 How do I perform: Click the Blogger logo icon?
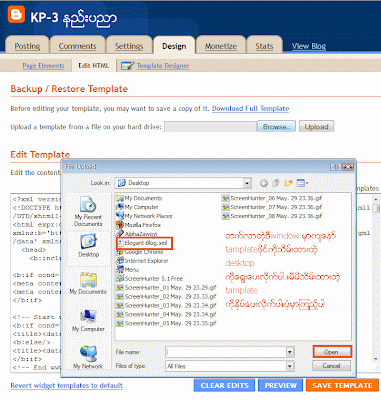[x=16, y=15]
